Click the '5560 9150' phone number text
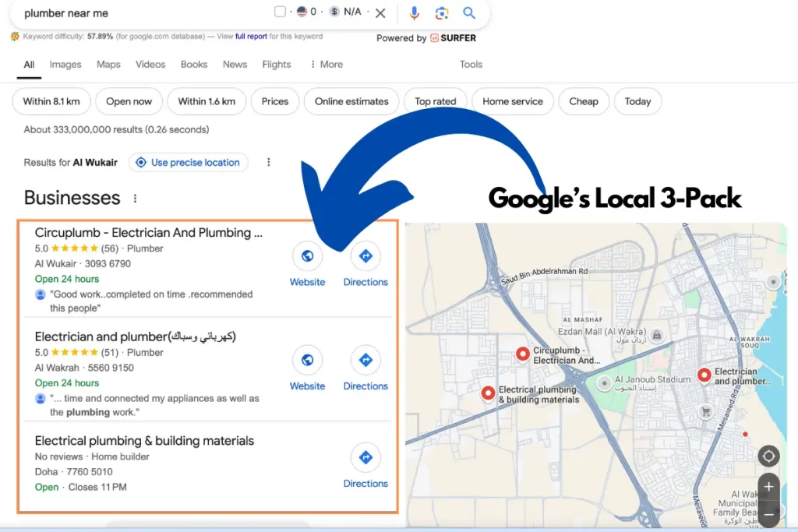This screenshot has height=532, width=798. pos(111,368)
